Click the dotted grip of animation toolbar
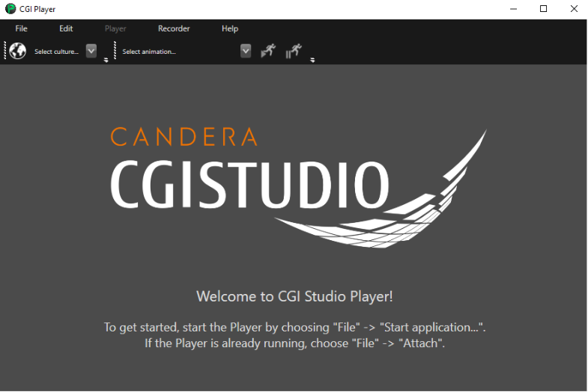Viewport: 588px width, 392px height. pos(115,51)
